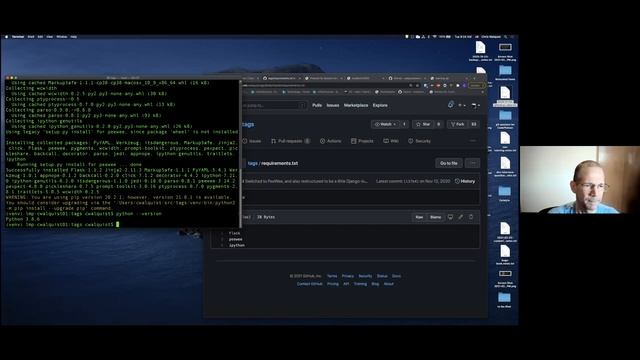
Task: Expand the Watch button dropdown
Action: tap(385, 124)
